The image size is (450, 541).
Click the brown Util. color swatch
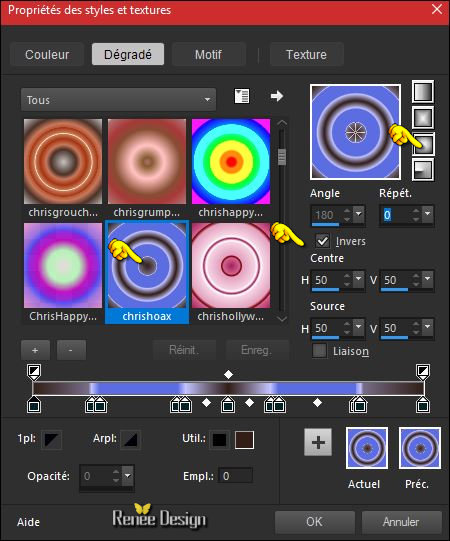tap(244, 440)
